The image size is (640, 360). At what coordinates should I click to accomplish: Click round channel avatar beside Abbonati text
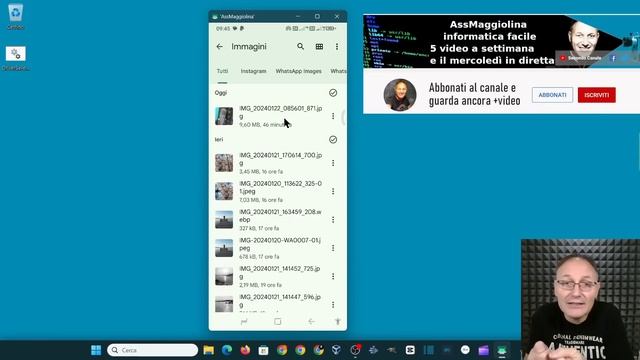400,95
